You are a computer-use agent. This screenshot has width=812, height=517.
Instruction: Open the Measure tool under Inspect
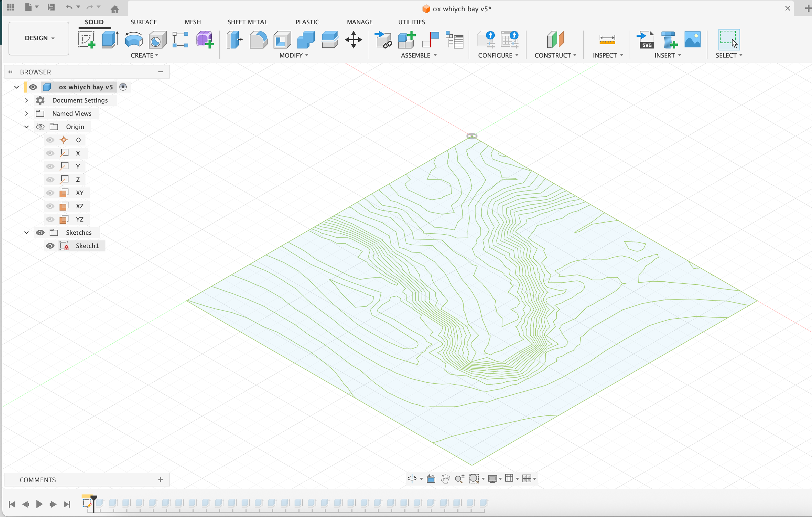tap(607, 40)
